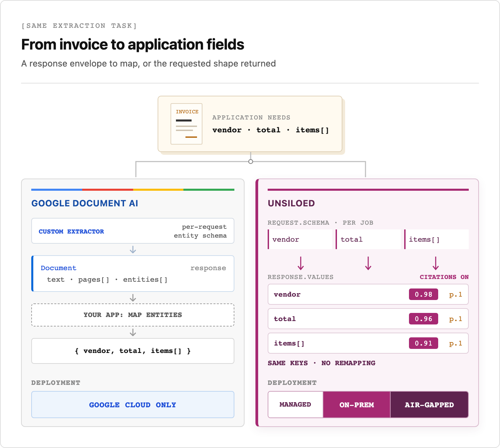Click the p.1 citation on items[] row

point(456,343)
